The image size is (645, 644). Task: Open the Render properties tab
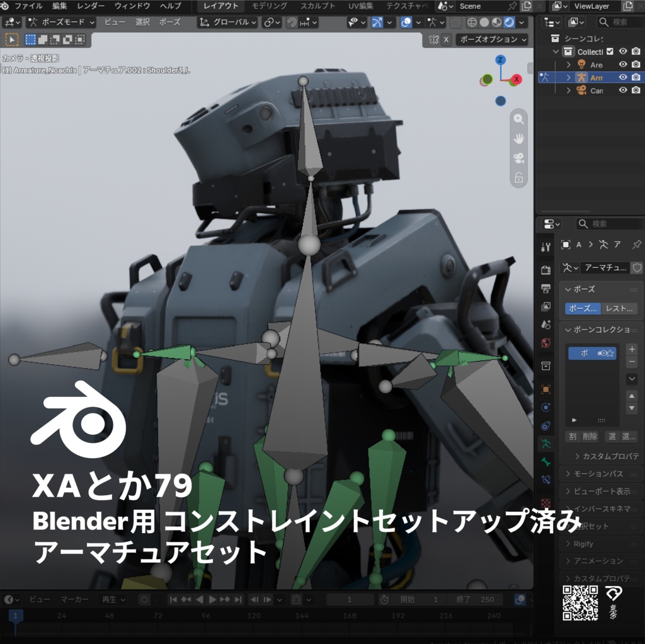tap(546, 270)
